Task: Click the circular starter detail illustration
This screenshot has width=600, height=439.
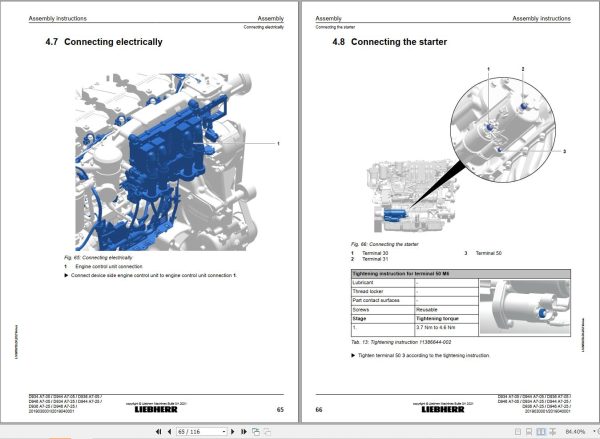Action: [x=502, y=129]
